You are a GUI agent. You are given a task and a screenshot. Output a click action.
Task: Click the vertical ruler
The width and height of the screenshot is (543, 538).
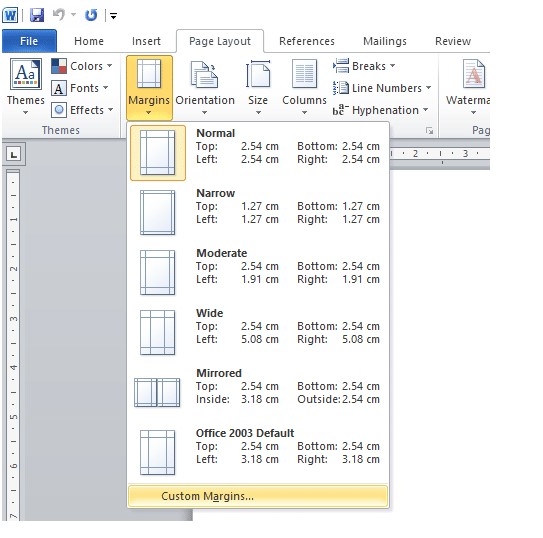[x=13, y=345]
